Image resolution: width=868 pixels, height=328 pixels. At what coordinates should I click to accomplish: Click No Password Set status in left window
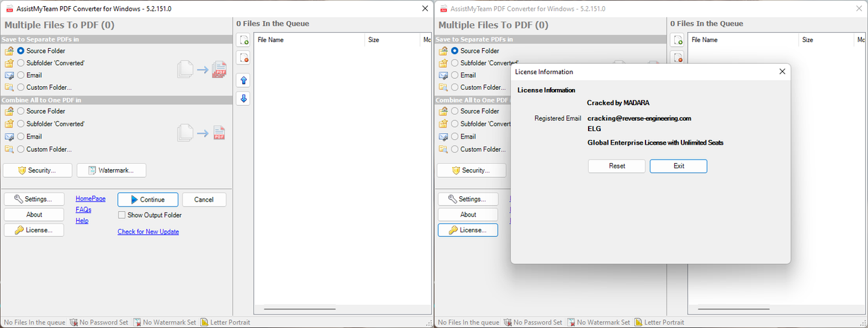coord(99,323)
